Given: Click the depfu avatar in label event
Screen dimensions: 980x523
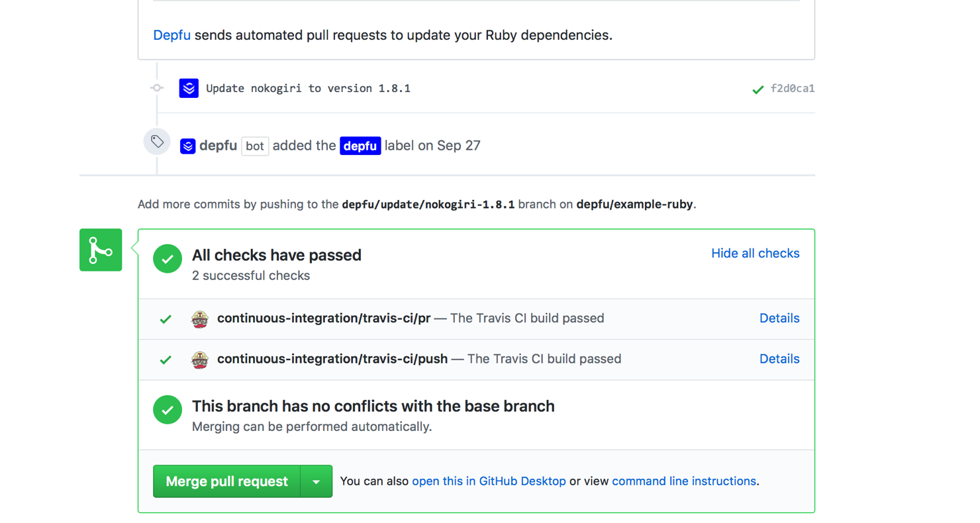Looking at the screenshot, I should [188, 146].
